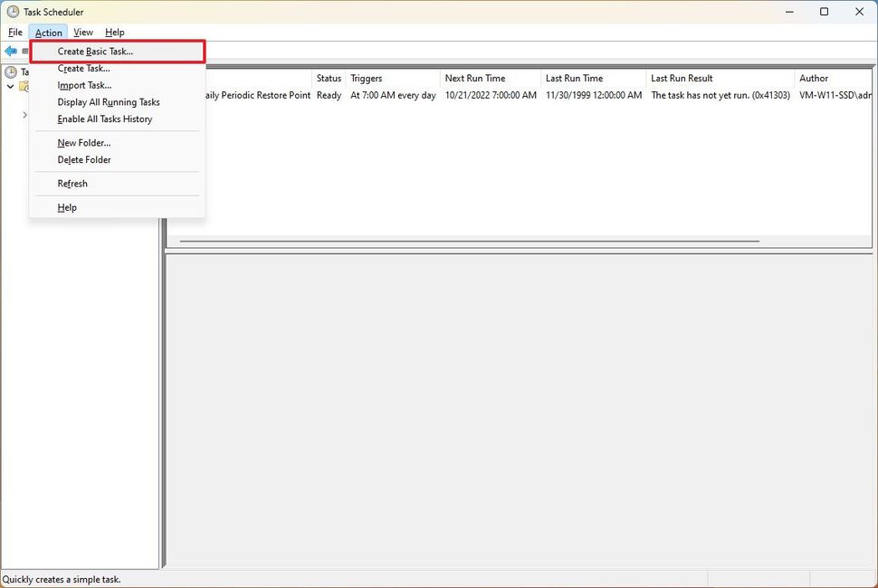
Task: Enable All Tasks History
Action: click(x=104, y=119)
